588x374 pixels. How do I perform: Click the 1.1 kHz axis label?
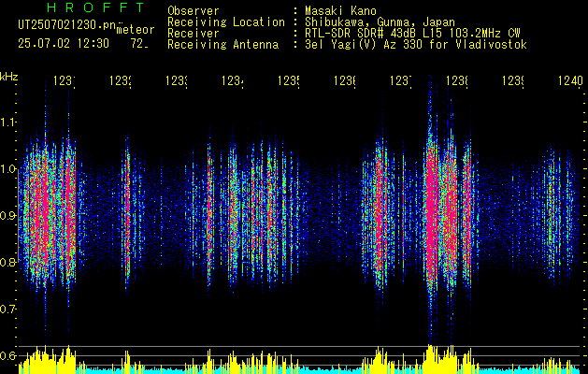8,122
